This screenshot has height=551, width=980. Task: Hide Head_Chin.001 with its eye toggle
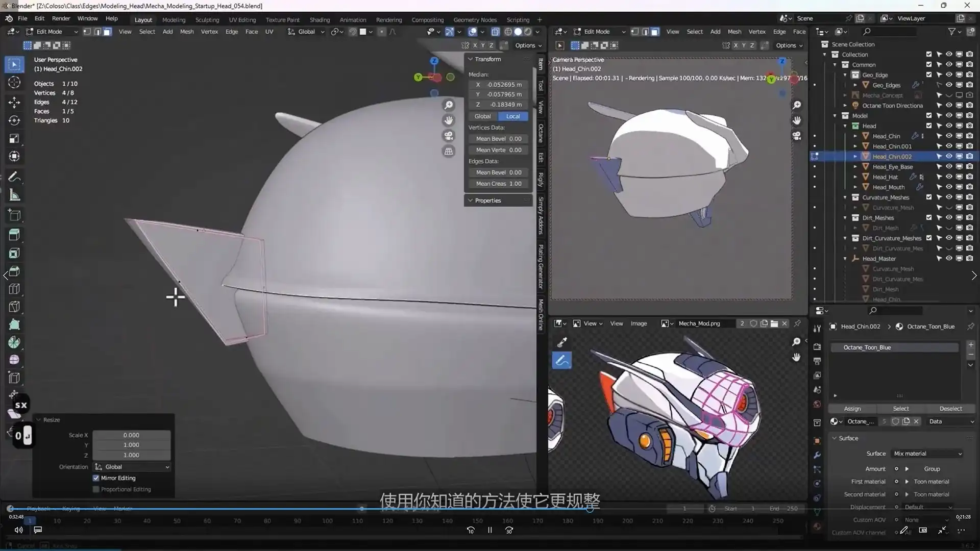coord(949,146)
